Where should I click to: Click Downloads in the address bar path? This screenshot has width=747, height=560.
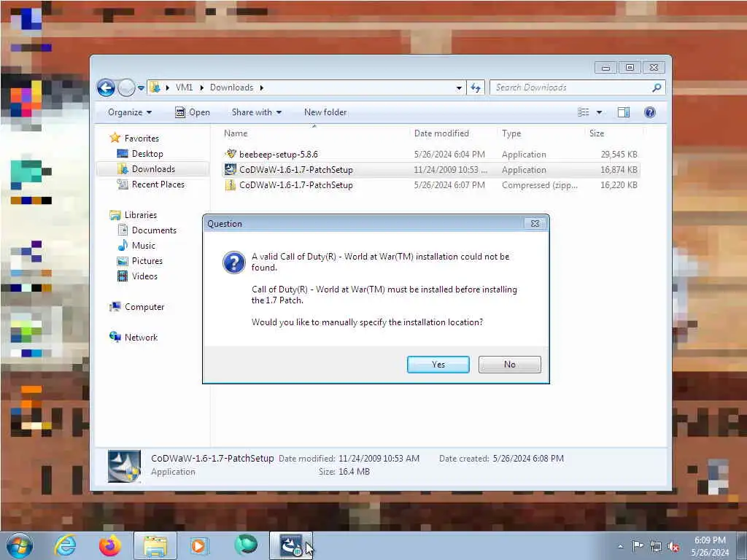[231, 87]
